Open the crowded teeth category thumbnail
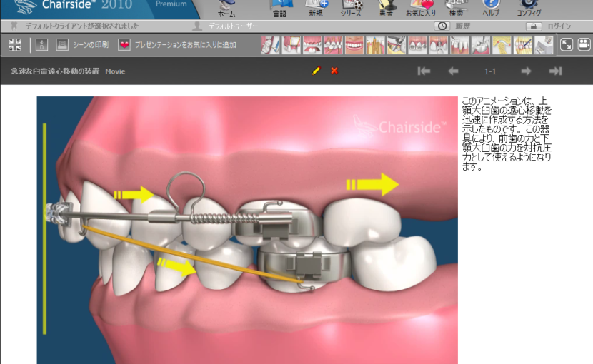593x364 pixels. coord(333,45)
